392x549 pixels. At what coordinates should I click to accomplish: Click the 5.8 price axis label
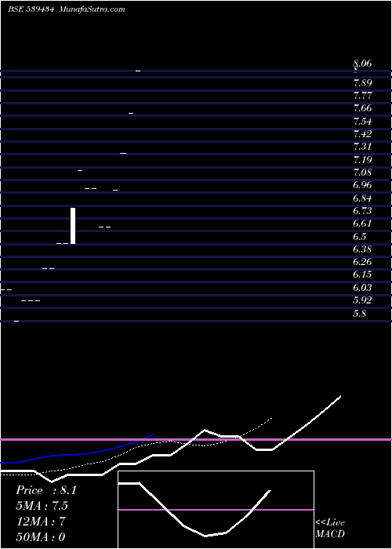[360, 314]
